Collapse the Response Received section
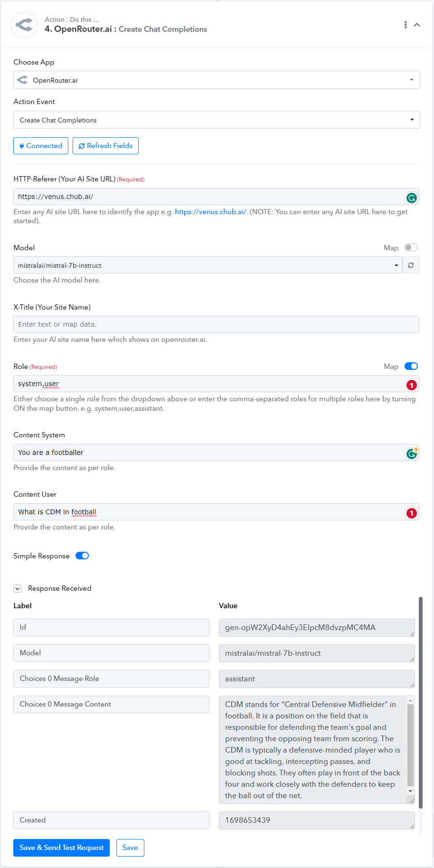Screen dimensions: 434x868 pos(18,589)
